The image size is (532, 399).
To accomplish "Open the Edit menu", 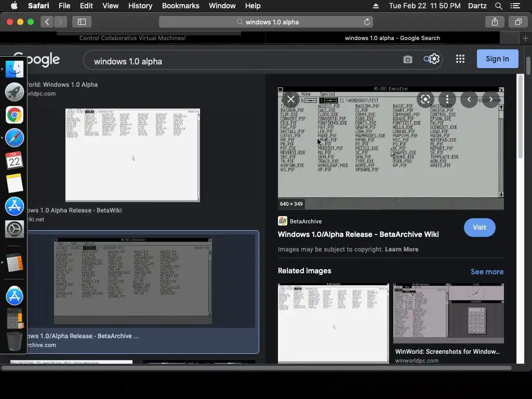I will click(86, 6).
